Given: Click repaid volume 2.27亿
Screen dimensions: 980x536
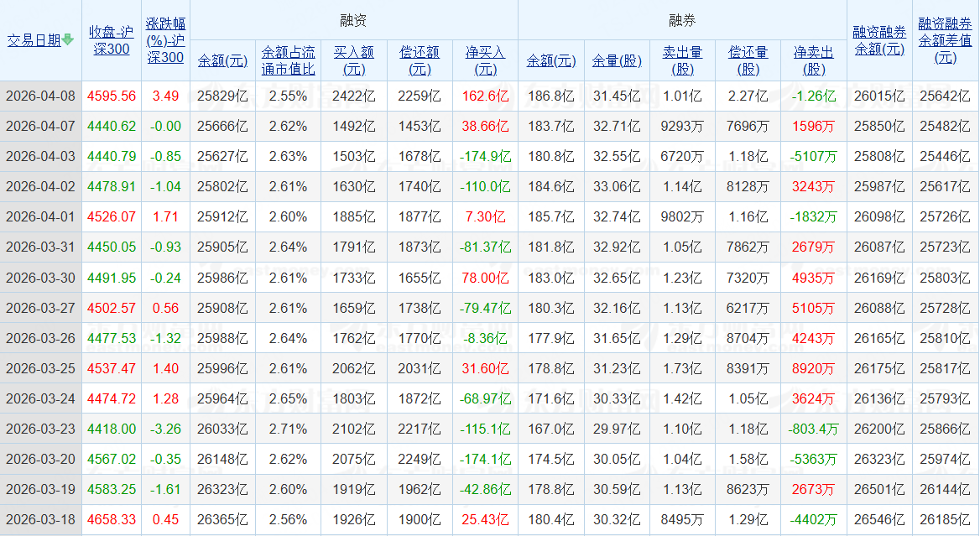Looking at the screenshot, I should [x=748, y=96].
